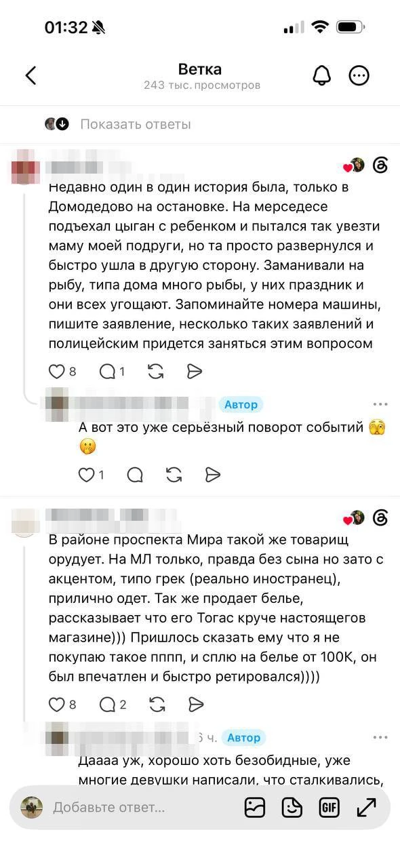Open options menu for the first author reply
The width and height of the screenshot is (400, 868).
[380, 405]
